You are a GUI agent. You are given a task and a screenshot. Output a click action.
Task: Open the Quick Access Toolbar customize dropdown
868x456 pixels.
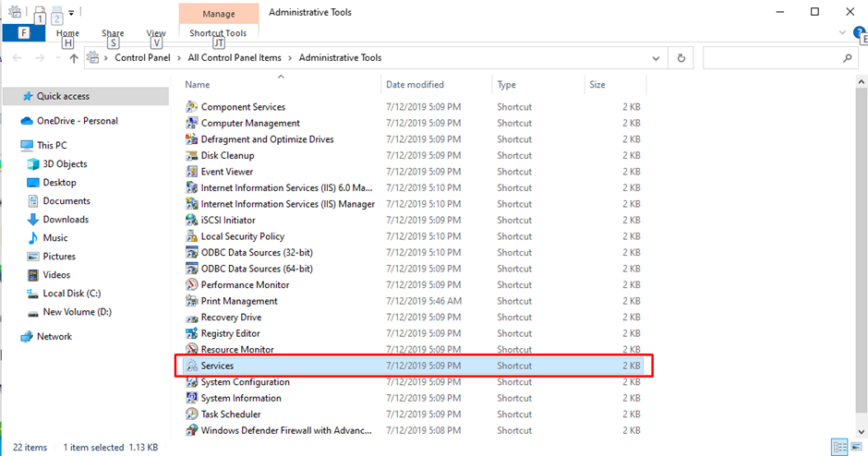pyautogui.click(x=71, y=12)
